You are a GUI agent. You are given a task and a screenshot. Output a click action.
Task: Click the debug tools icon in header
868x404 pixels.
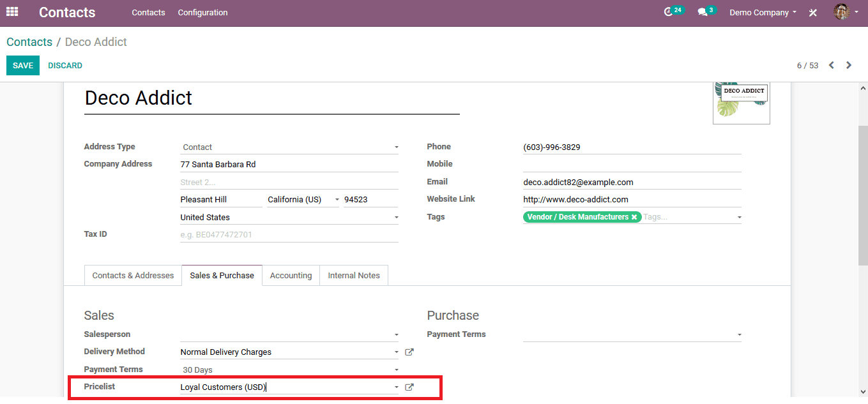click(x=813, y=13)
